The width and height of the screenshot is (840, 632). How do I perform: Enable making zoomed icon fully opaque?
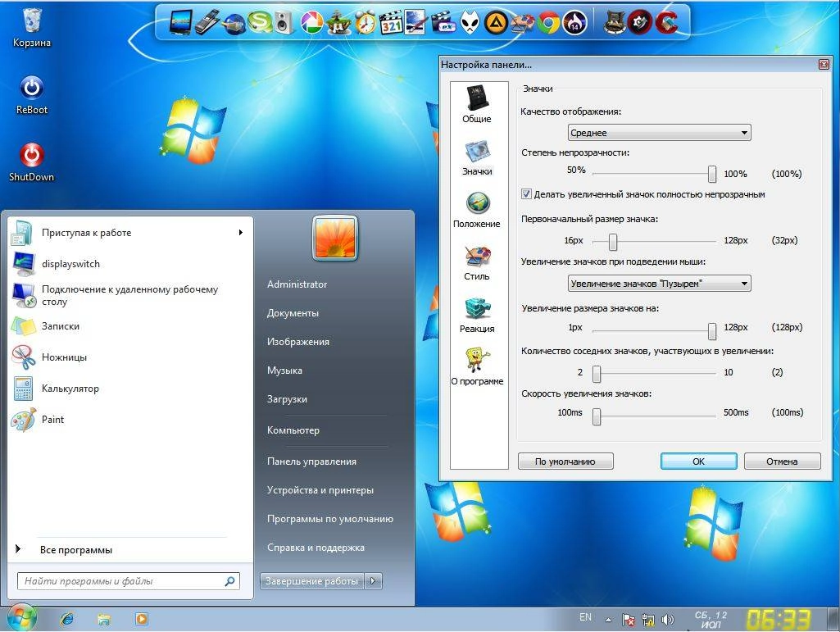point(526,194)
